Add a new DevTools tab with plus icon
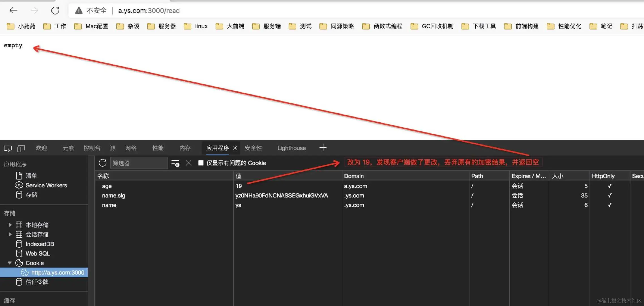The height and width of the screenshot is (306, 644). (x=323, y=148)
